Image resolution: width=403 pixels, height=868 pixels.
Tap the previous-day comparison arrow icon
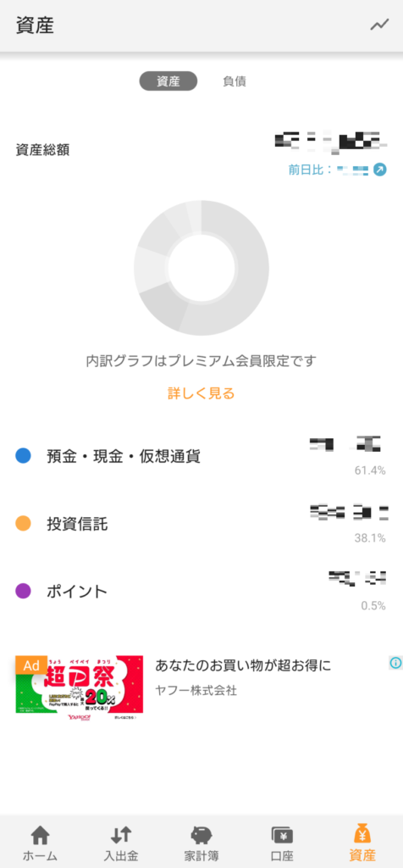tap(380, 170)
